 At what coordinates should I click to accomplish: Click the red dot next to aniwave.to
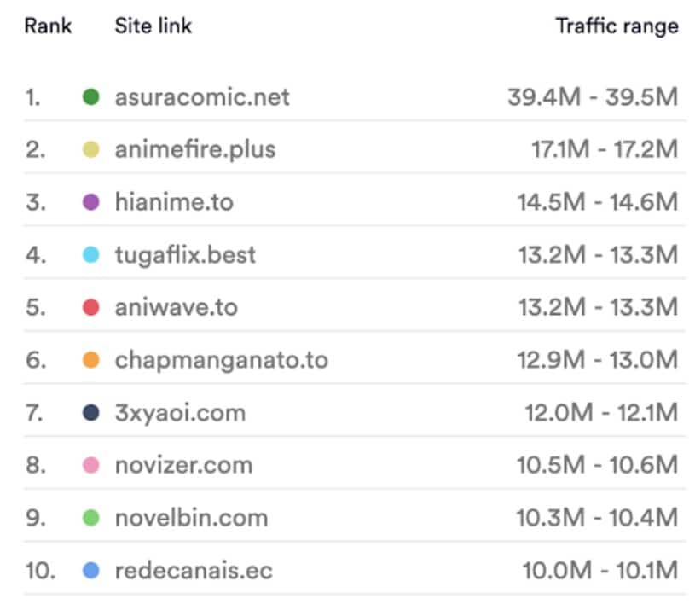(x=91, y=307)
